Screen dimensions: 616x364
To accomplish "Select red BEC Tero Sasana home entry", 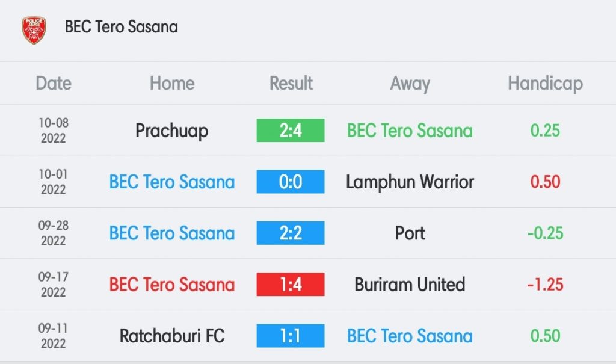I will click(171, 285).
